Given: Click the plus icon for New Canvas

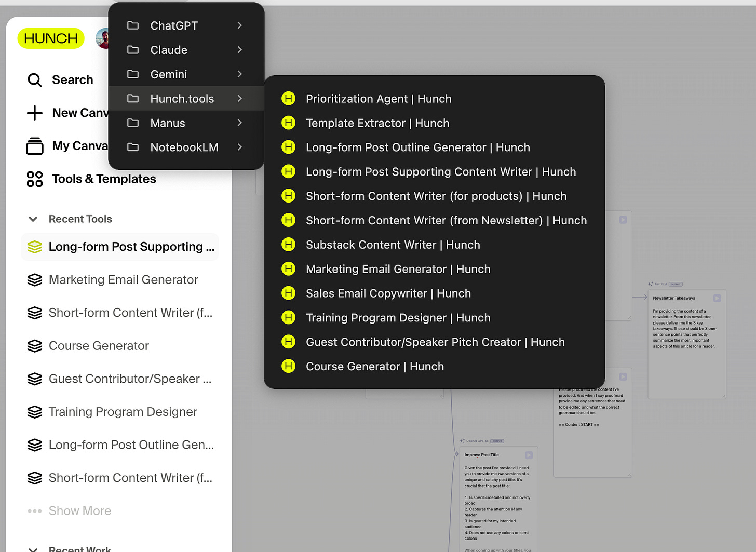Looking at the screenshot, I should 35,113.
